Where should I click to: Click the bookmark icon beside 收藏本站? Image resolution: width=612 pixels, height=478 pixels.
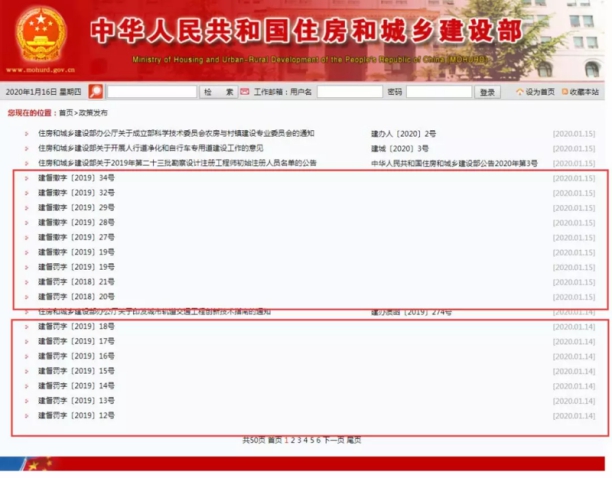tap(564, 92)
